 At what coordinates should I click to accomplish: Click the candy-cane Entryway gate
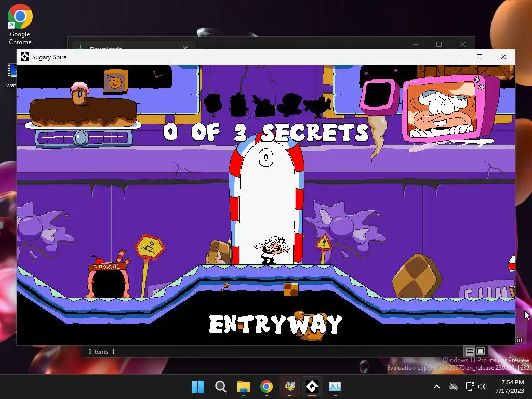click(x=267, y=200)
